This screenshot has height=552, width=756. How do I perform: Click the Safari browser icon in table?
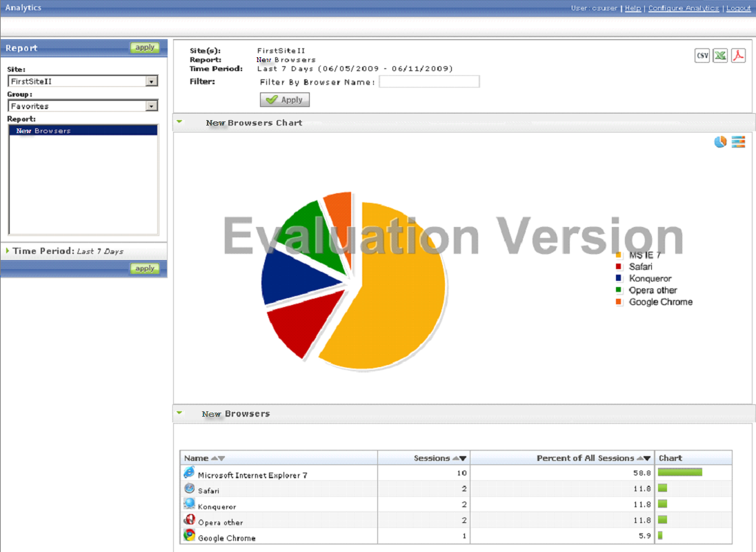click(x=189, y=489)
